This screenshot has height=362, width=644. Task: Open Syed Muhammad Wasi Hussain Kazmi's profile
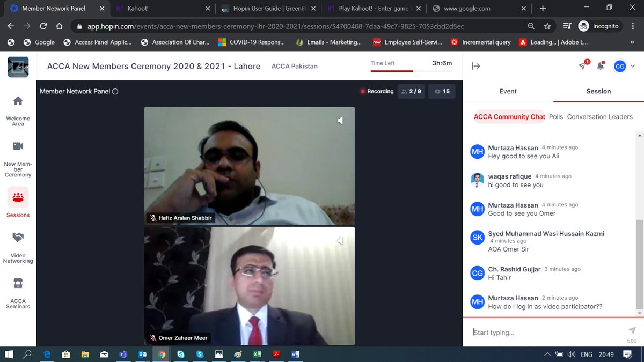[546, 234]
